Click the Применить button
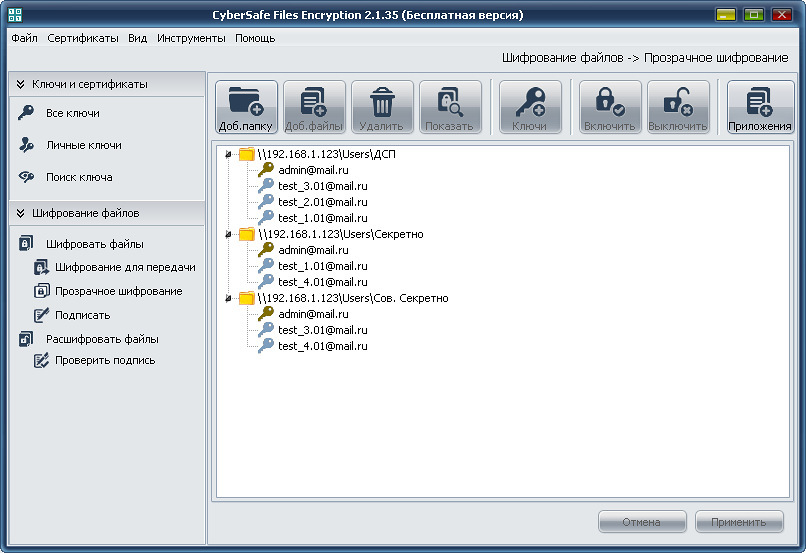 point(739,522)
